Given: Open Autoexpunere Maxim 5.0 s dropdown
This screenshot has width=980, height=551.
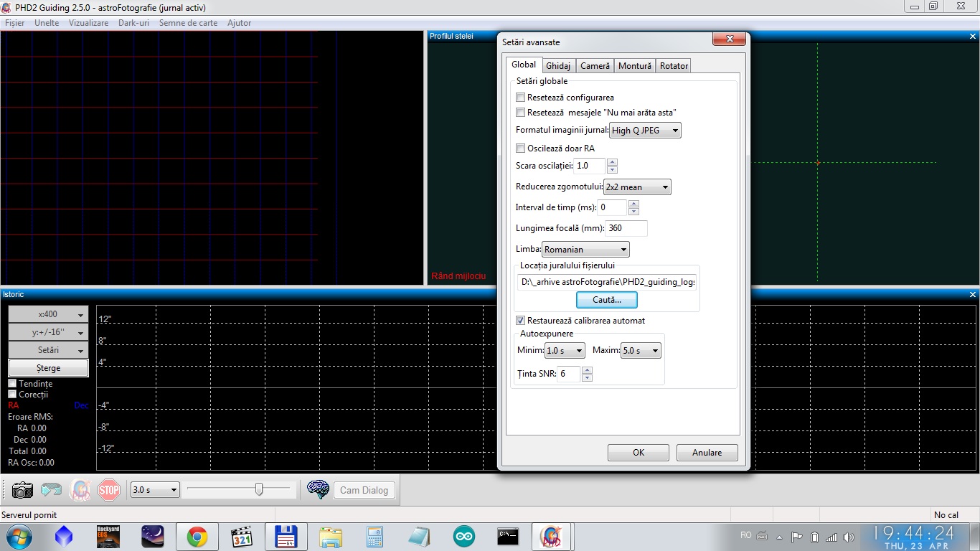Looking at the screenshot, I should (x=641, y=351).
